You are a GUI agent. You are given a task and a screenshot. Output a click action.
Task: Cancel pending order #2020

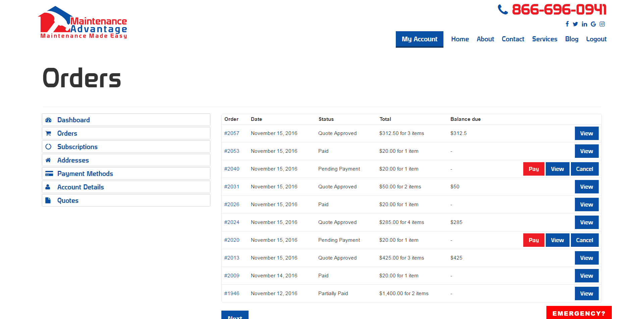tap(585, 240)
